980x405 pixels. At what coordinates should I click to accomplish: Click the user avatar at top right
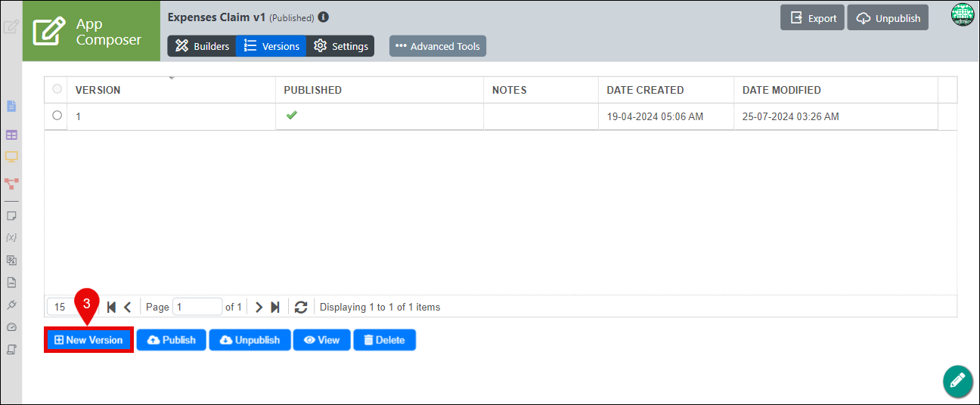pos(962,15)
